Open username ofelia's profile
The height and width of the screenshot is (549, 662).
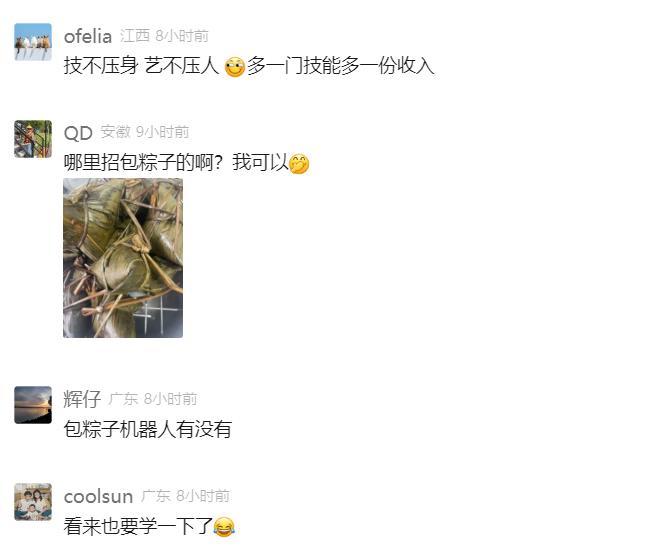88,36
